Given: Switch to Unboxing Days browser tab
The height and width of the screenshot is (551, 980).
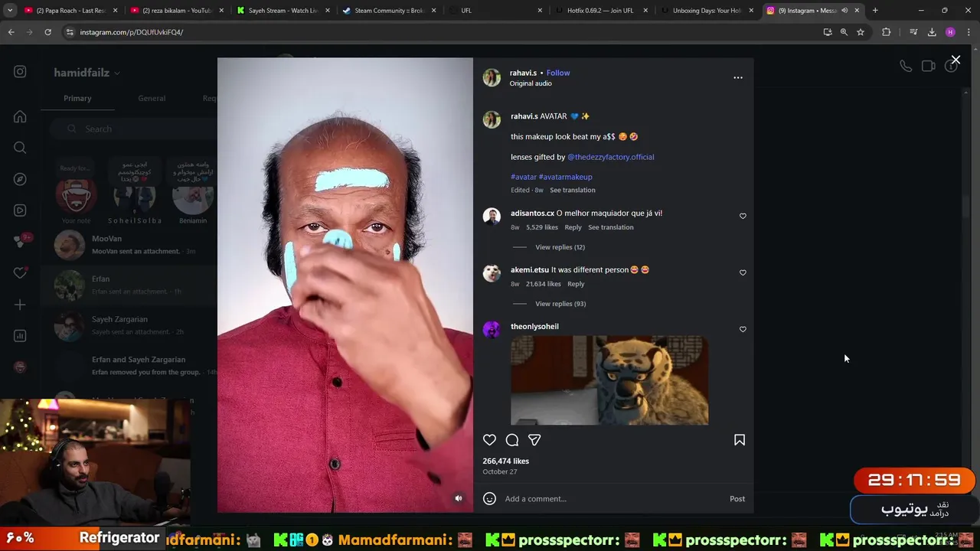Looking at the screenshot, I should (707, 11).
